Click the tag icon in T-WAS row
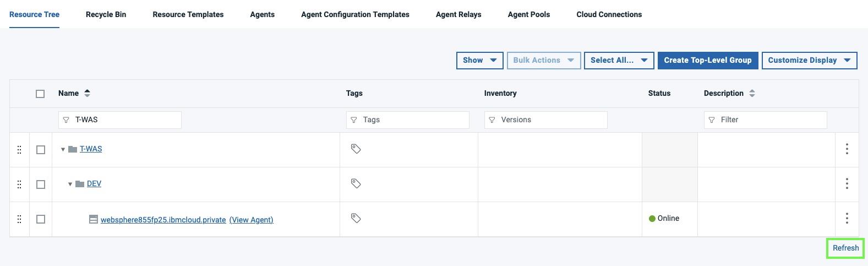This screenshot has width=868, height=266. pyautogui.click(x=356, y=149)
